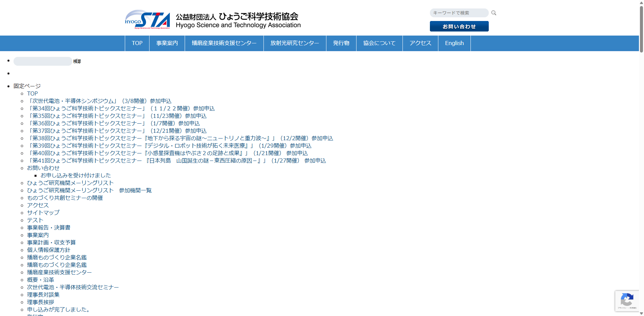
Task: Open the English navigation item
Action: point(454,43)
